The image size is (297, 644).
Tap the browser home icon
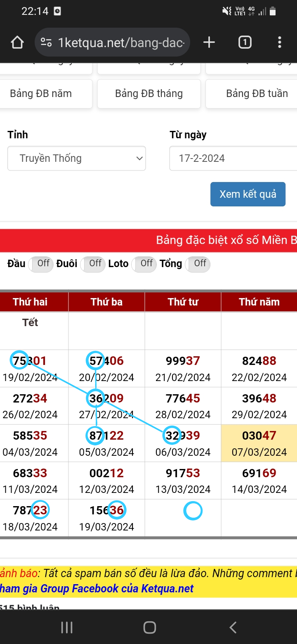click(17, 42)
